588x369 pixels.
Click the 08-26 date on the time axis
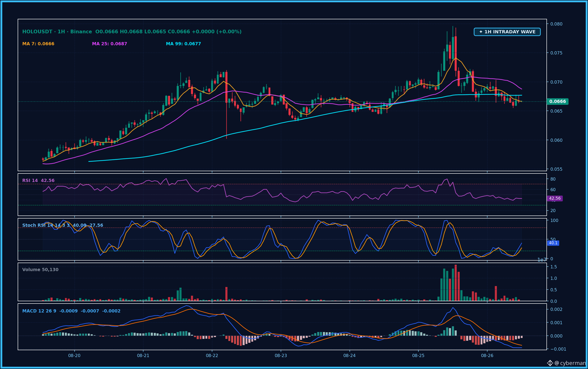(x=487, y=356)
